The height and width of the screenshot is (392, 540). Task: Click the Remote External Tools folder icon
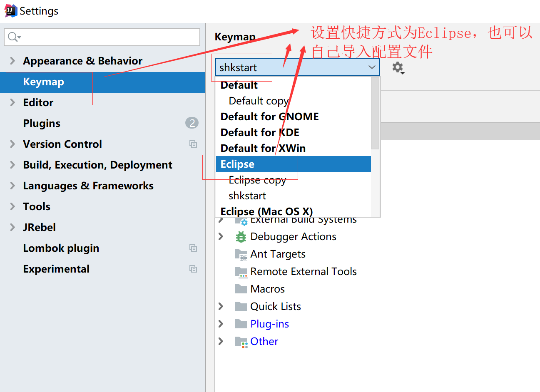point(241,272)
